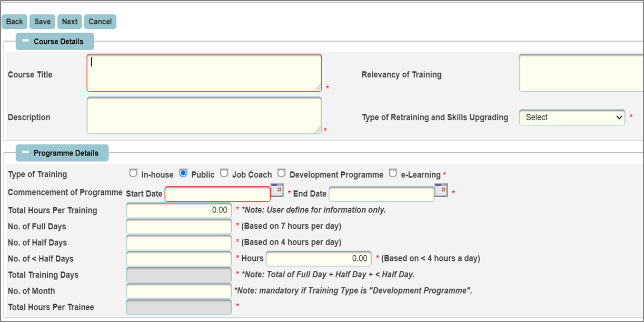Click the greyed Total Hours Per Trainee field
This screenshot has width=644, height=322.
179,307
